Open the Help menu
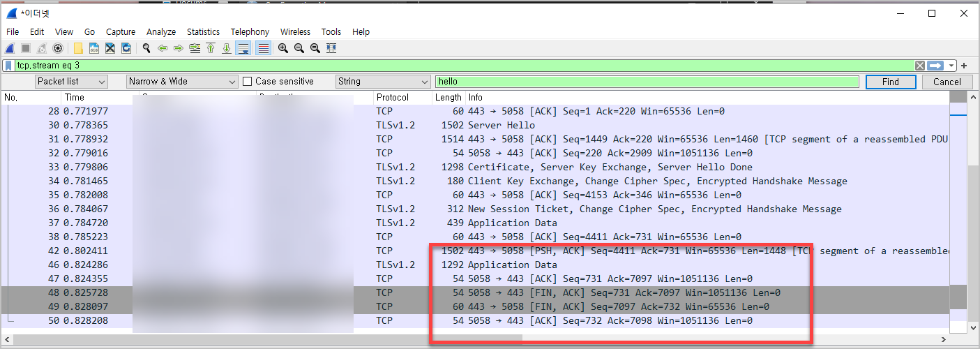Image resolution: width=980 pixels, height=349 pixels. tap(361, 32)
